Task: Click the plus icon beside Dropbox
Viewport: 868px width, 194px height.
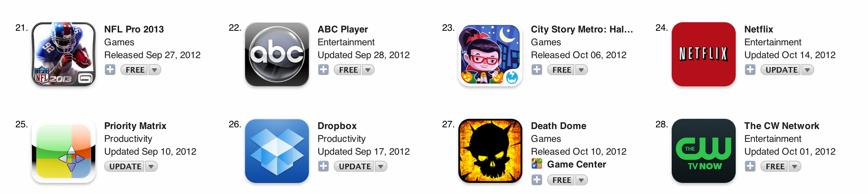Action: [x=323, y=166]
